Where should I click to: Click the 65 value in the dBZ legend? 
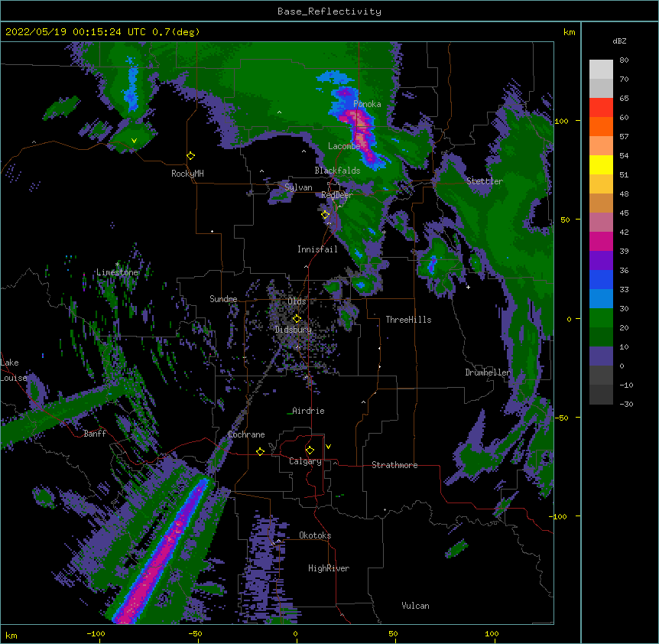(624, 99)
